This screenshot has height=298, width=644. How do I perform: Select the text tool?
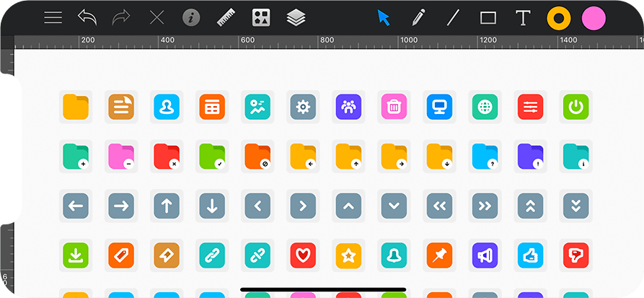523,18
